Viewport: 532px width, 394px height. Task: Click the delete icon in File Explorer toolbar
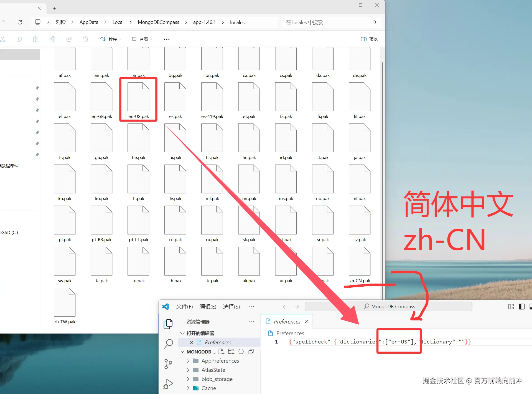(85, 39)
